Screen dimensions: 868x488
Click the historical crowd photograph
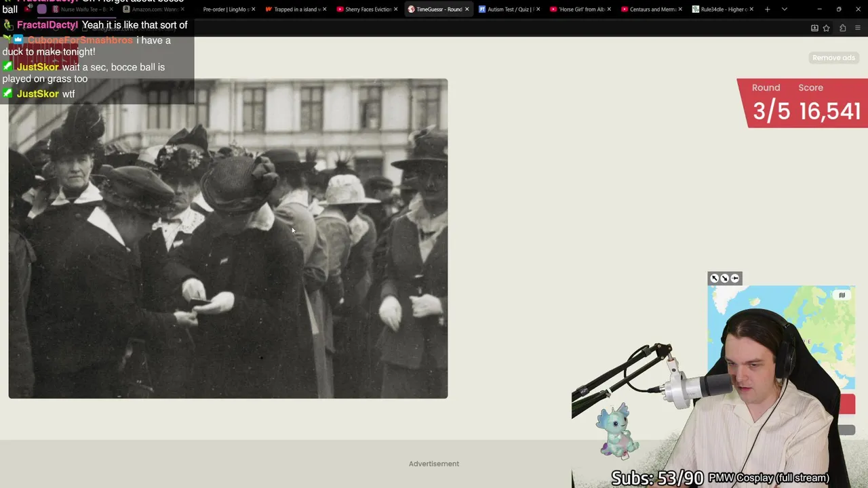tap(228, 239)
